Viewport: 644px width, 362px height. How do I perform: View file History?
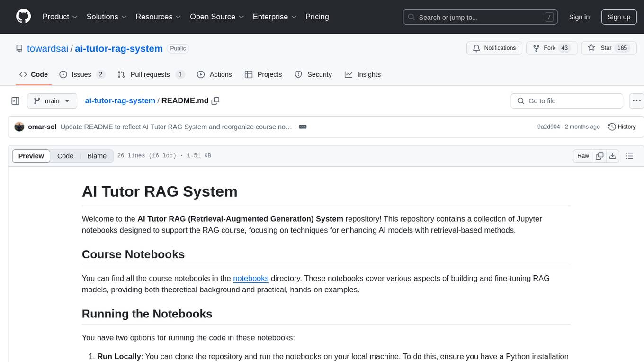pyautogui.click(x=622, y=127)
